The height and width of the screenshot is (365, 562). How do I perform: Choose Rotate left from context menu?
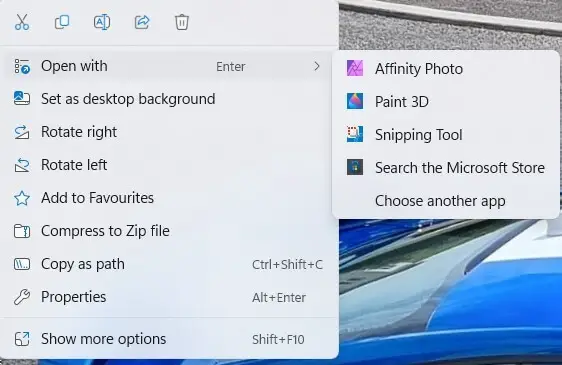167,165
